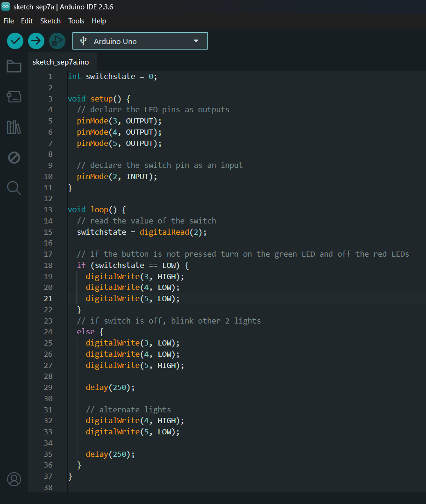This screenshot has width=426, height=504.
Task: Open the Edit menu
Action: click(x=27, y=21)
